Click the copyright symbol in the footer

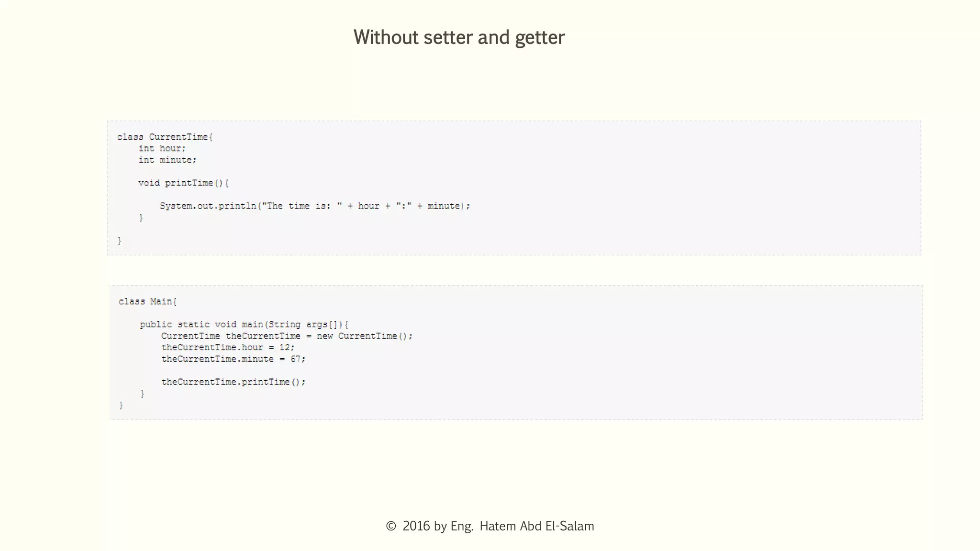(391, 526)
